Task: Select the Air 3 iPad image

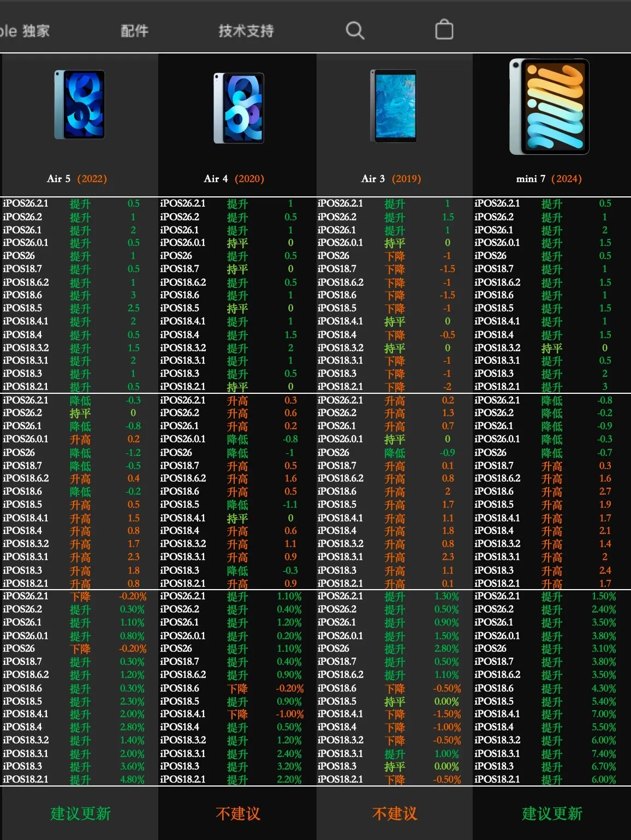Action: tap(394, 106)
